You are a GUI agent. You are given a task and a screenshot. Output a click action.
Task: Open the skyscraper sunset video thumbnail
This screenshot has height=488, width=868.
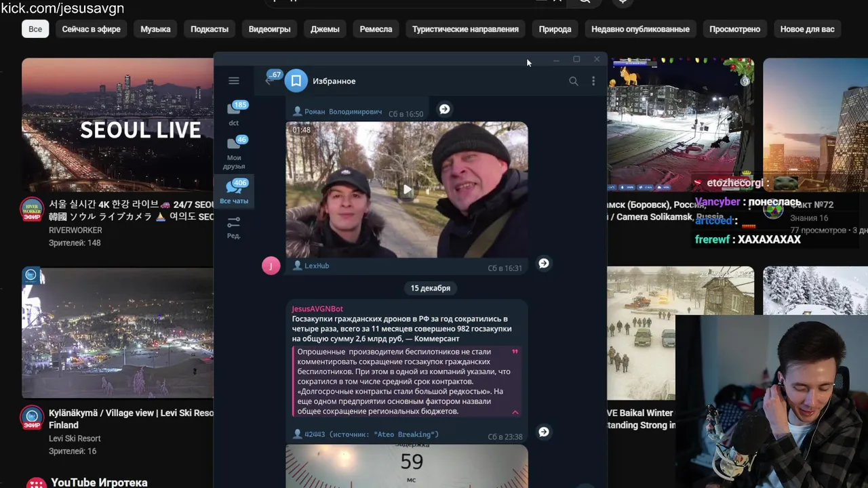[815, 125]
